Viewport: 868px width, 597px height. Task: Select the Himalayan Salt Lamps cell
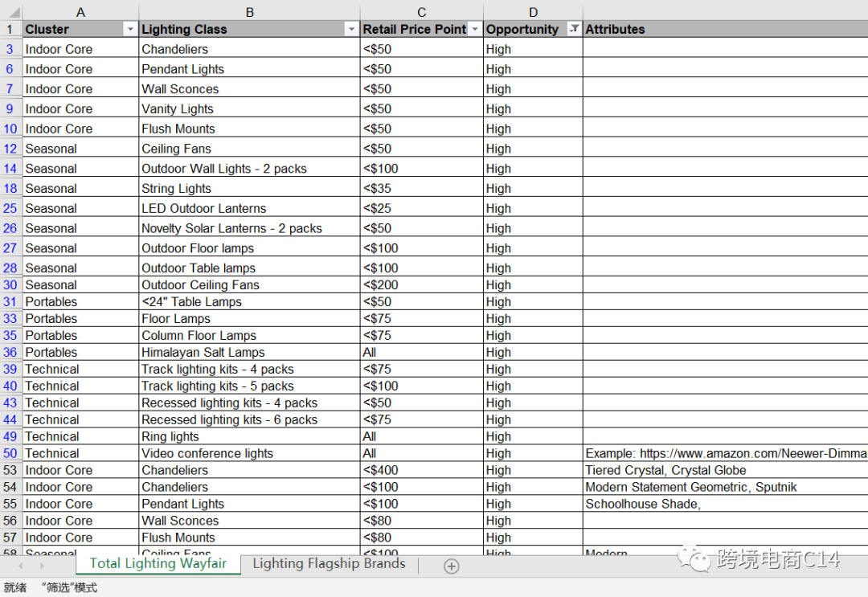249,353
